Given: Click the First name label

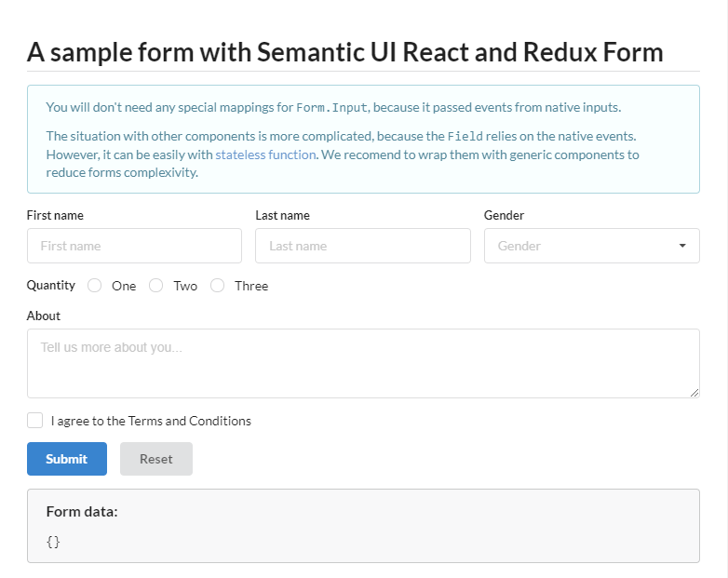Looking at the screenshot, I should coord(55,215).
